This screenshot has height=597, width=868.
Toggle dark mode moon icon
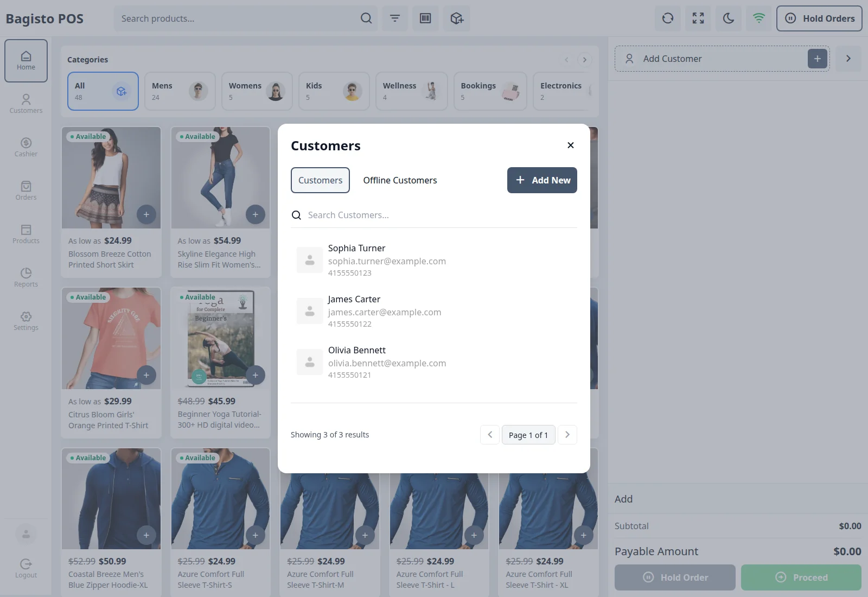click(729, 18)
